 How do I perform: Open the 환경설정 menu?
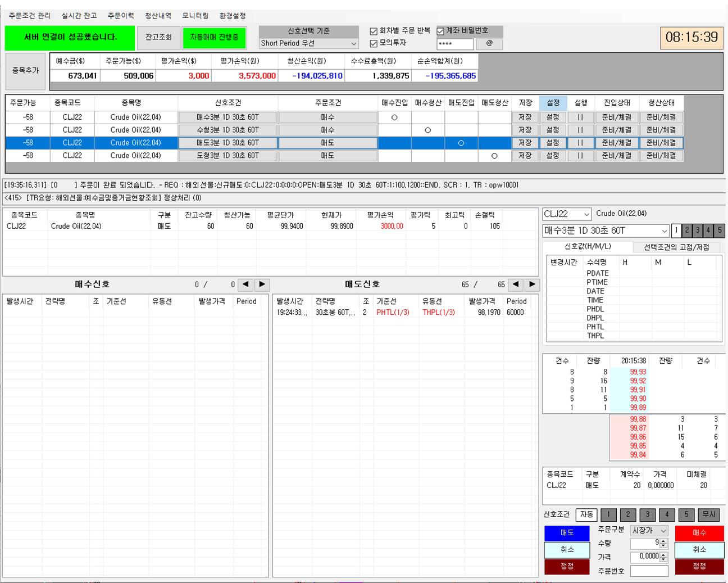coord(232,16)
